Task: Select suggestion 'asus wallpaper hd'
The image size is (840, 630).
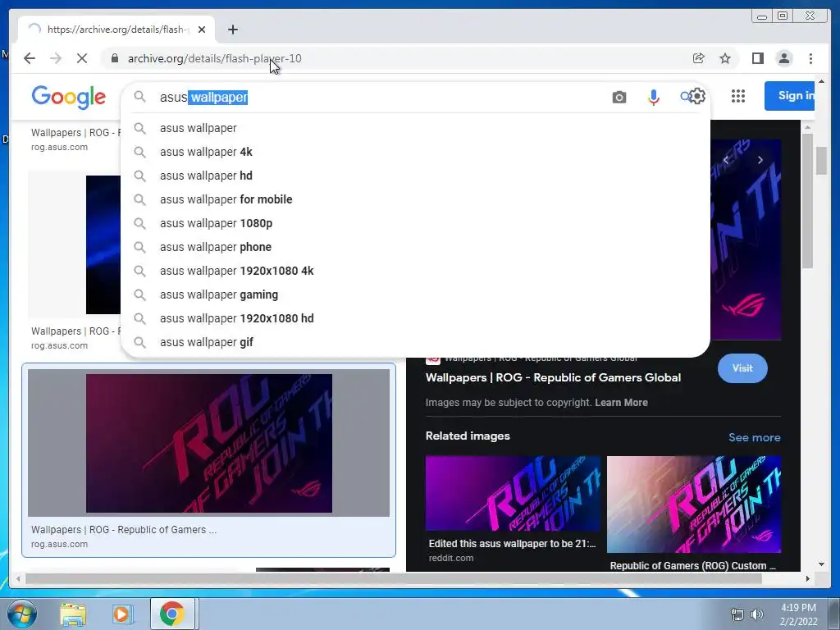Action: pyautogui.click(x=415, y=176)
